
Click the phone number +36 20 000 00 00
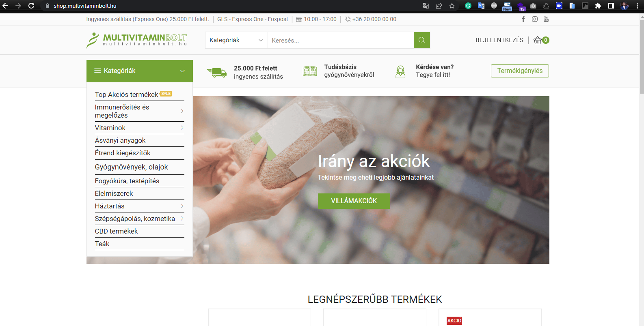(374, 19)
